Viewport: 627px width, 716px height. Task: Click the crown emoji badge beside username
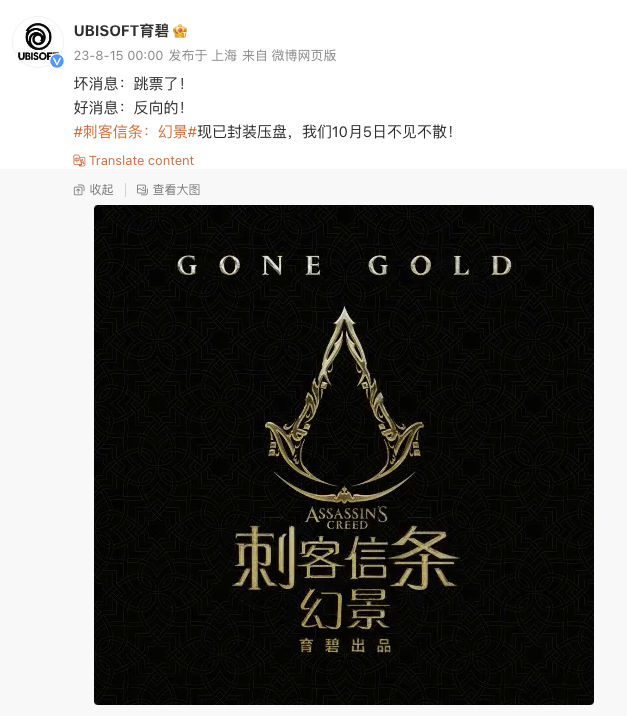click(x=180, y=31)
